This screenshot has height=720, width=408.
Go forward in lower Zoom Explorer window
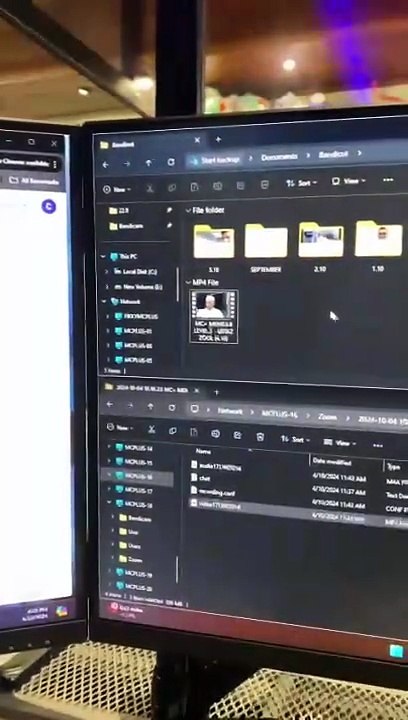point(130,405)
